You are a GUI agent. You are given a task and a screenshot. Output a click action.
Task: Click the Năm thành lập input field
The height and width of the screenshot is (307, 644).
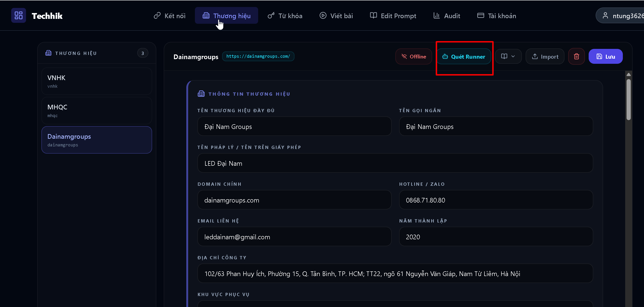[x=496, y=237]
